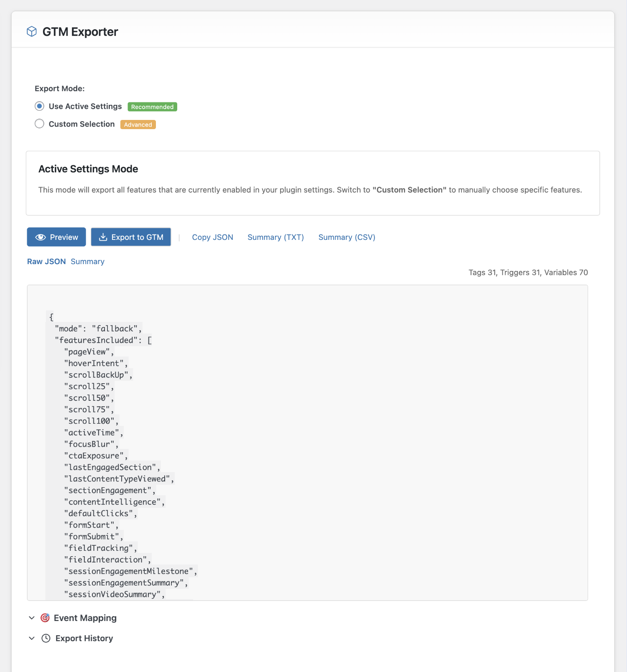The height and width of the screenshot is (672, 627).
Task: Switch to the Summary view
Action: point(87,261)
